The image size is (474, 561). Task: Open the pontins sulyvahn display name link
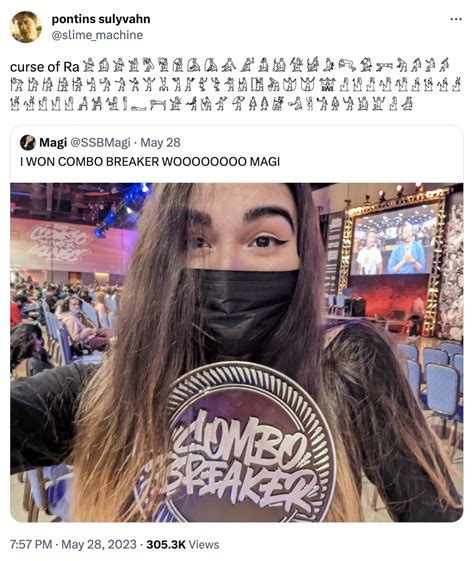[101, 19]
